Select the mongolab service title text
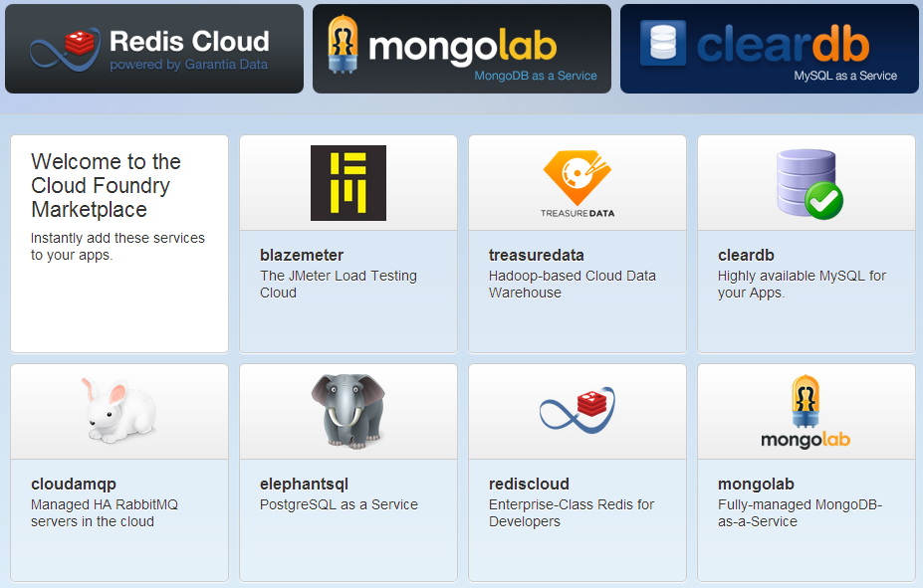Viewport: 923px width, 588px height. click(x=756, y=484)
